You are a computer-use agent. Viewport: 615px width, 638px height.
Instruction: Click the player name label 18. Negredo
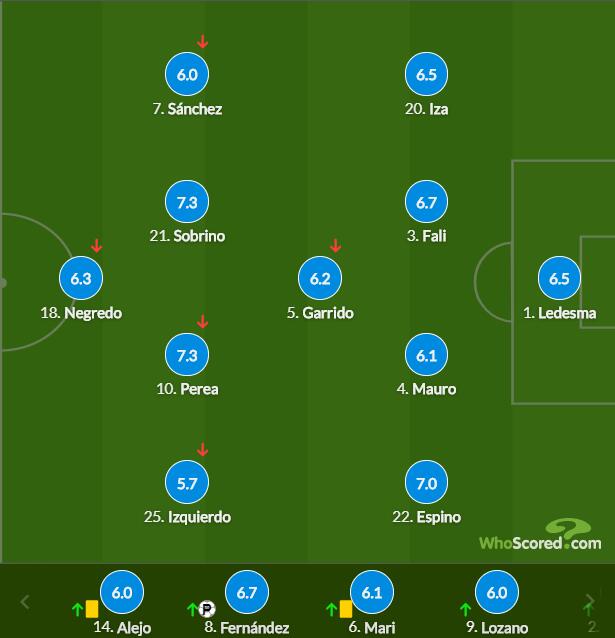81,313
